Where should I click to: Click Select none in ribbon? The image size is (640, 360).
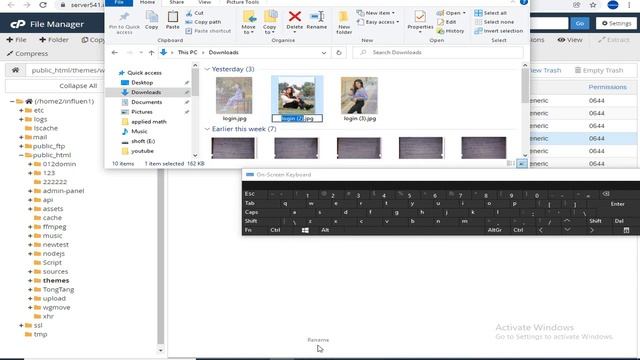click(x=494, y=22)
